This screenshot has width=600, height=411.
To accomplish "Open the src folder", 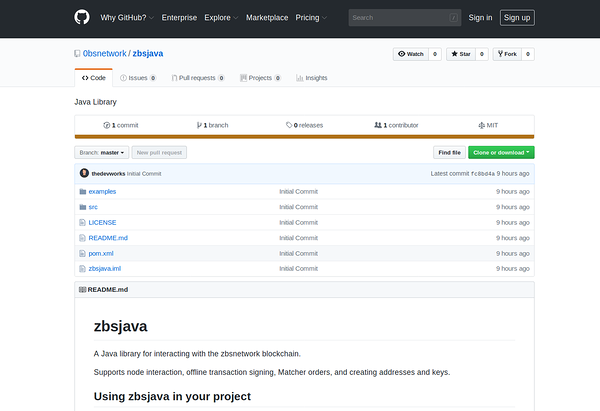I will (93, 207).
